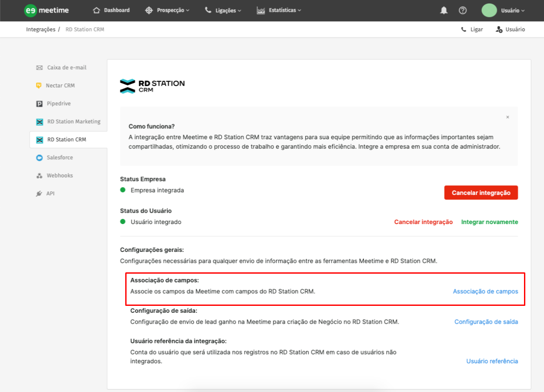
Task: Open the help question mark icon
Action: coord(463,10)
